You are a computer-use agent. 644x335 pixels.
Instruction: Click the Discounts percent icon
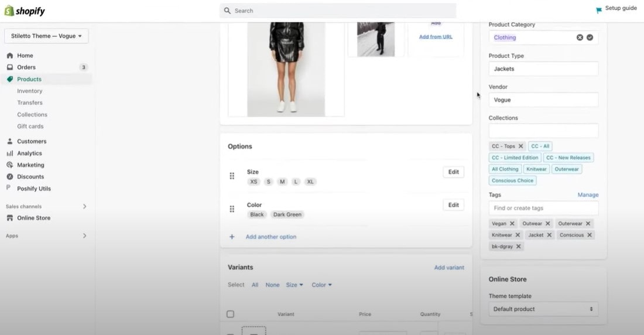[10, 176]
